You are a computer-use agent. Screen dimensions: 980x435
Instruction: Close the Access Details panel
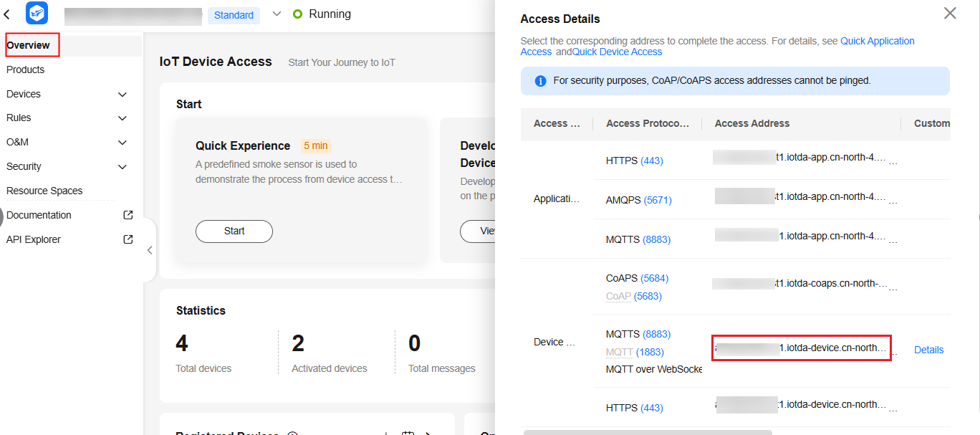[x=950, y=14]
